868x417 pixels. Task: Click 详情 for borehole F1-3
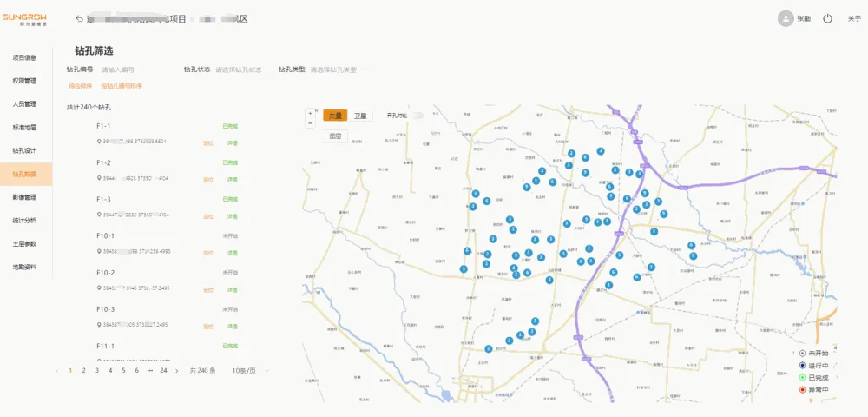pyautogui.click(x=232, y=216)
